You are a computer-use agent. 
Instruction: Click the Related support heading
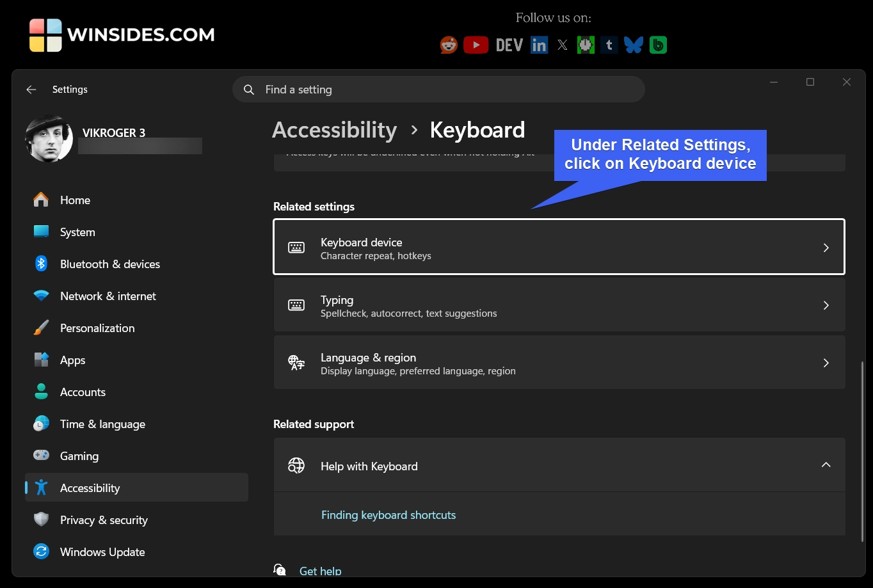point(314,424)
